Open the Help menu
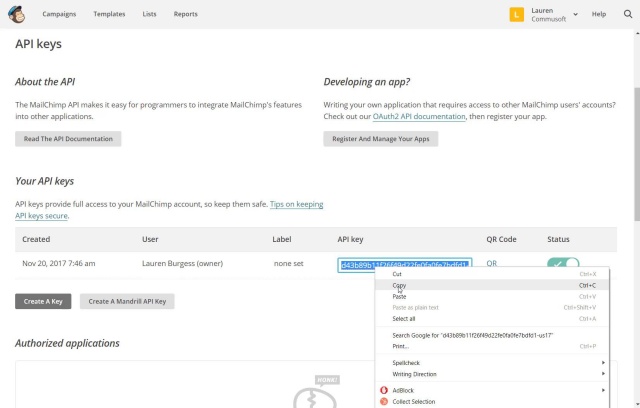640x408 pixels. click(599, 14)
